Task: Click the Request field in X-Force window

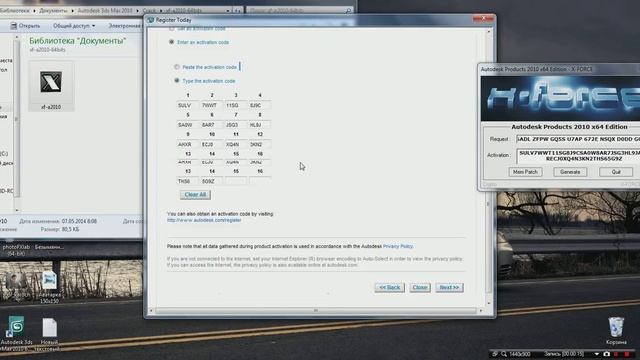Action: click(578, 139)
